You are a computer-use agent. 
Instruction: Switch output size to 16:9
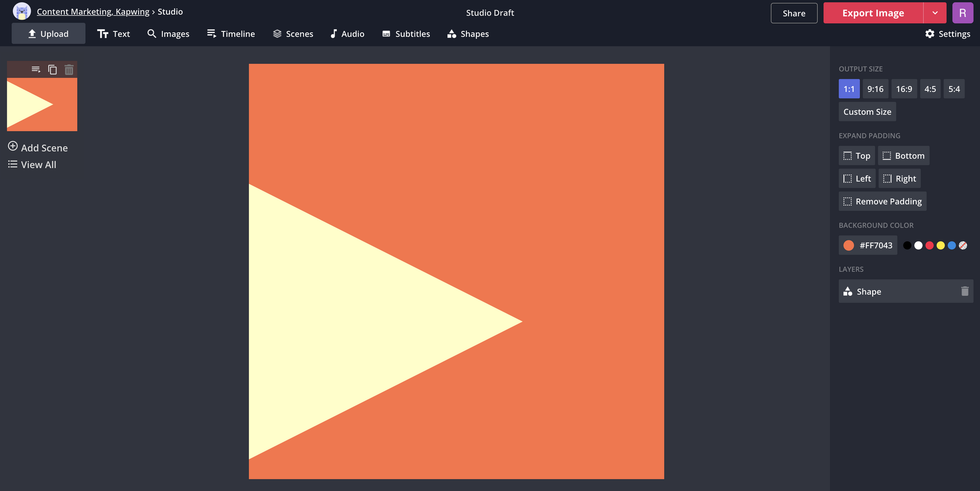pos(904,89)
